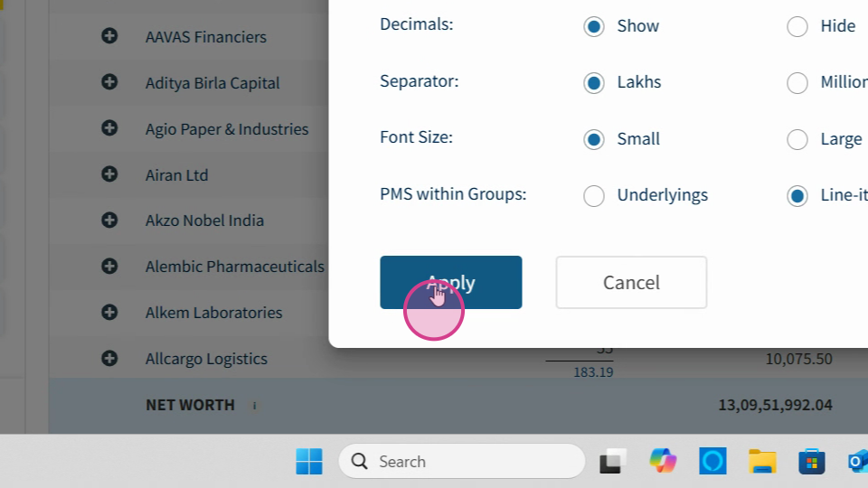868x488 pixels.
Task: Click plus icon beside Alkem Laboratories
Action: tap(109, 312)
